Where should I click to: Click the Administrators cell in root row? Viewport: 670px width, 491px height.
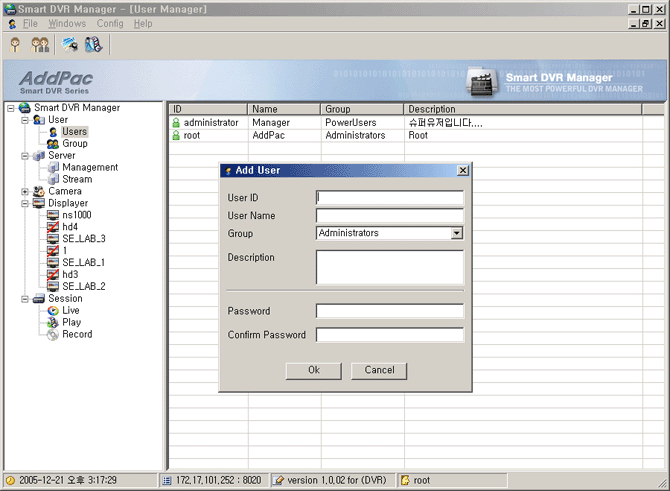(x=355, y=135)
